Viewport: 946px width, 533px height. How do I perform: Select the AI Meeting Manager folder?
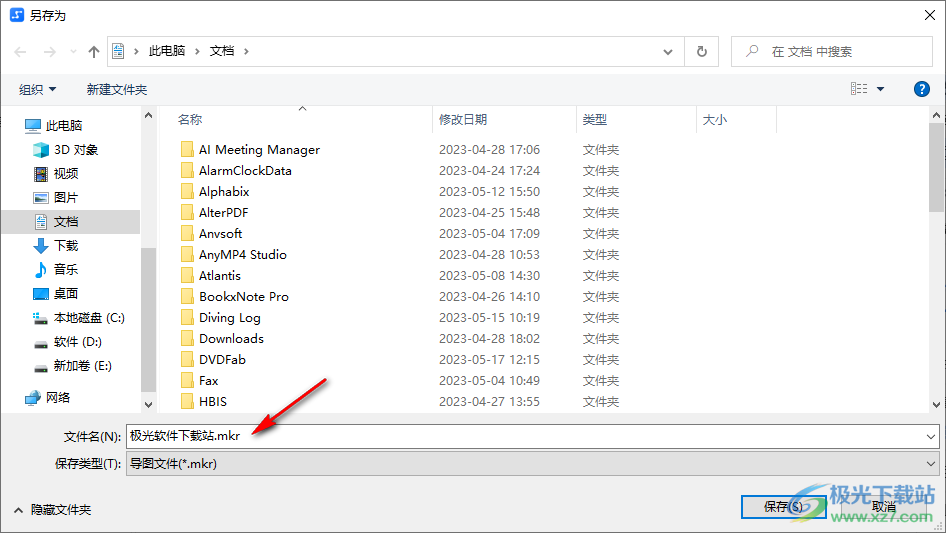tap(259, 150)
